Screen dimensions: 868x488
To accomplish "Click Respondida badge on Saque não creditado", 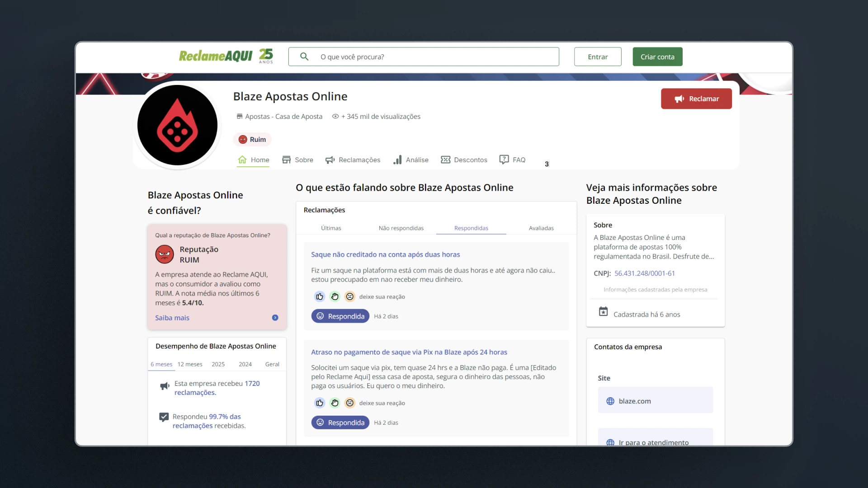I will pos(340,316).
